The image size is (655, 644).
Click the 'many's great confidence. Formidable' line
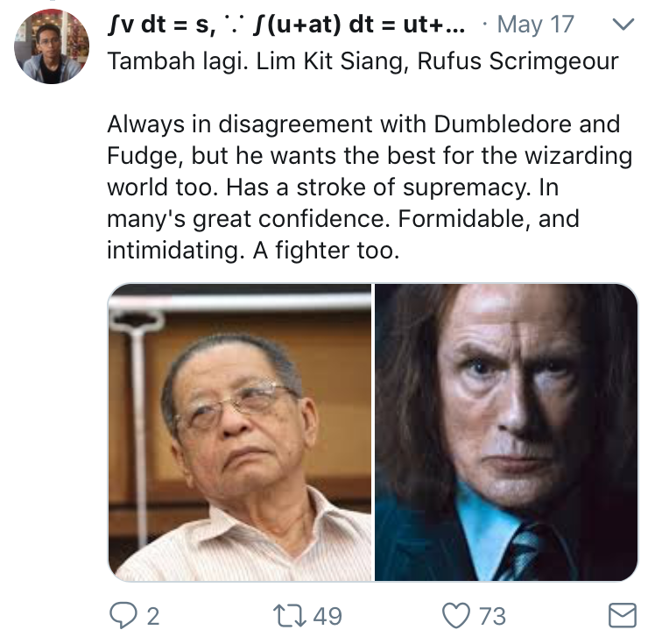coord(342,219)
